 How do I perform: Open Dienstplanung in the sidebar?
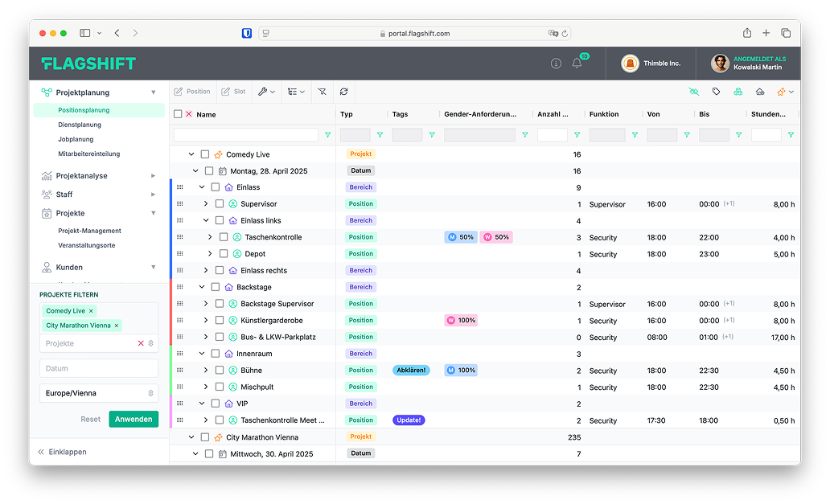tap(80, 125)
